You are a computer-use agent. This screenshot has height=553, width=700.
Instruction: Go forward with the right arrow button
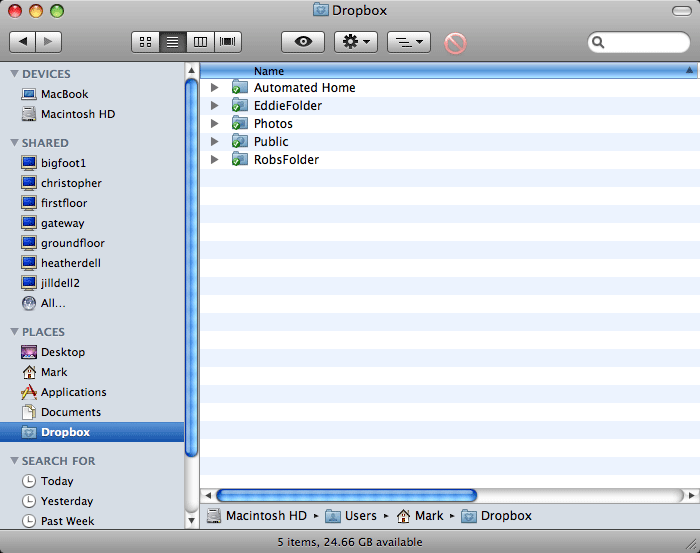point(48,42)
